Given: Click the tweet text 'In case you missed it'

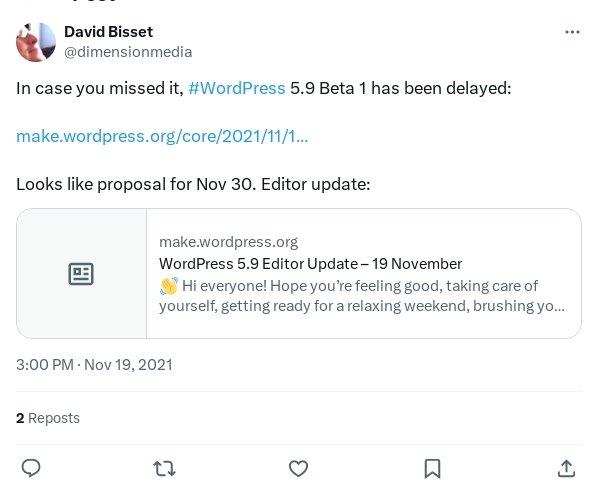Looking at the screenshot, I should pos(100,88).
